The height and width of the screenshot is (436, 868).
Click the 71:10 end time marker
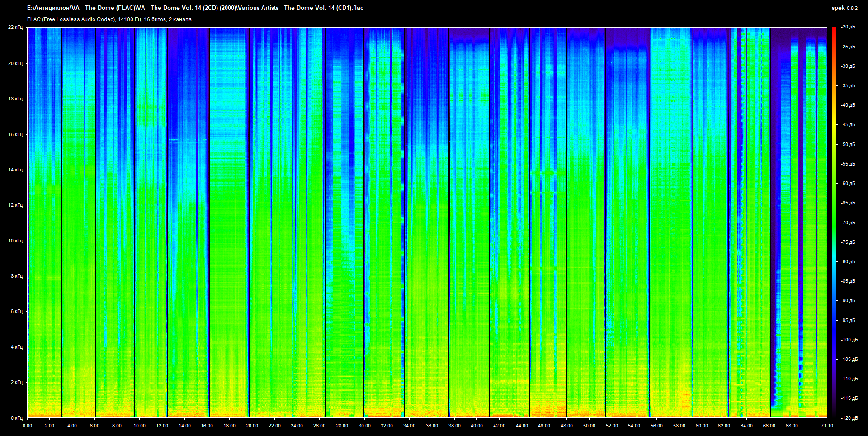point(827,426)
